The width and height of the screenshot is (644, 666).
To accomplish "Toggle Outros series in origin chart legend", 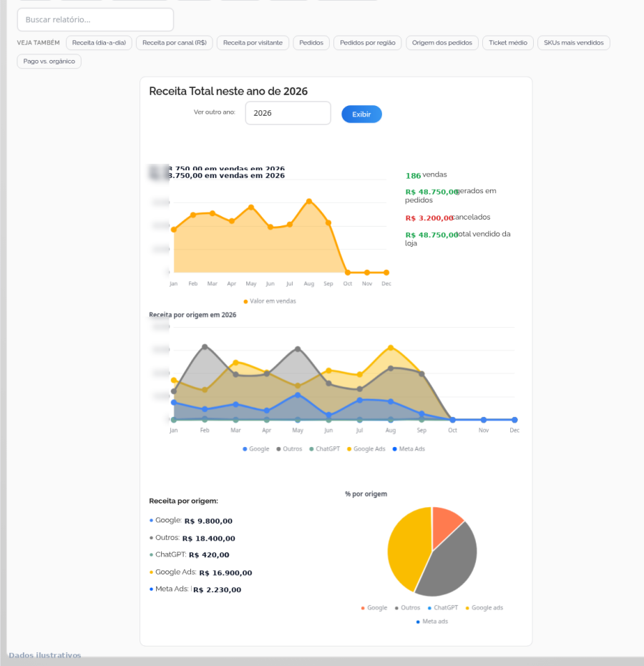I will [x=289, y=449].
